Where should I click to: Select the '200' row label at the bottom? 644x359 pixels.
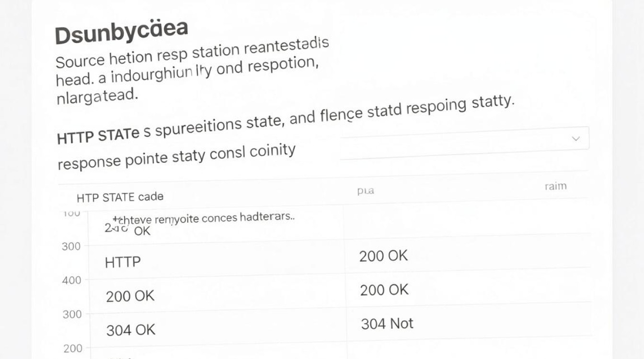tap(73, 348)
